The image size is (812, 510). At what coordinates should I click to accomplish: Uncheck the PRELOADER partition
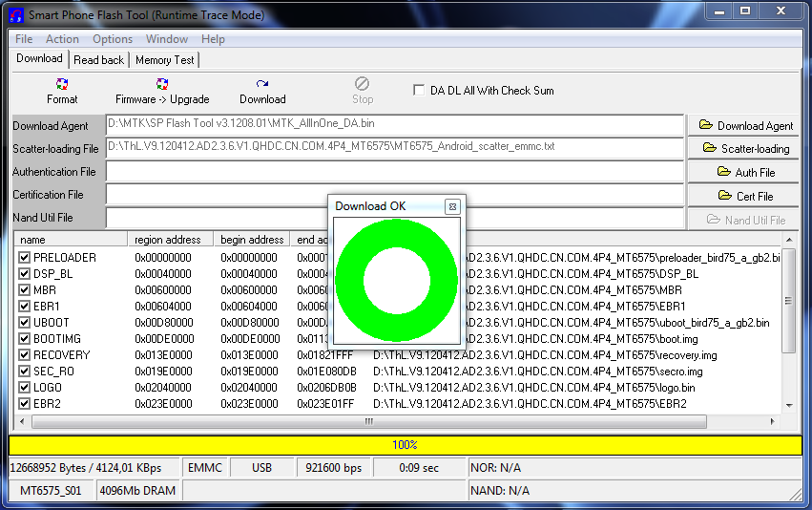(x=25, y=258)
